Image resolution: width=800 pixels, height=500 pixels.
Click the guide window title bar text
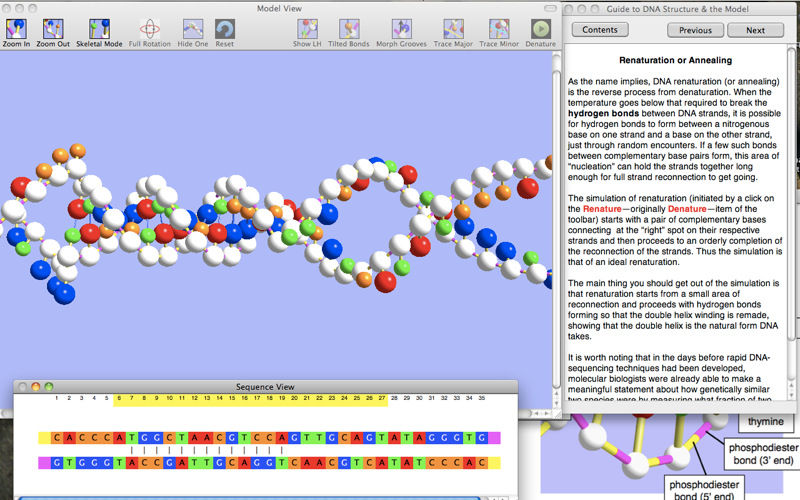coord(677,9)
